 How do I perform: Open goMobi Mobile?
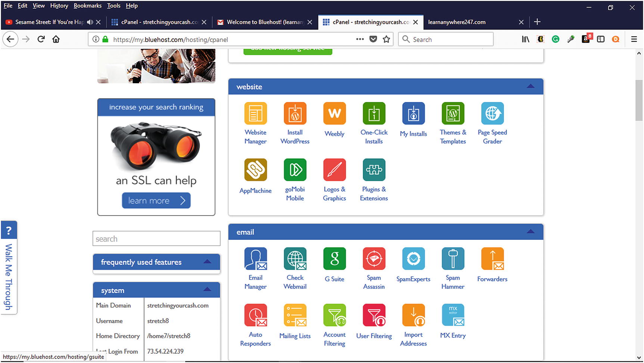(295, 170)
